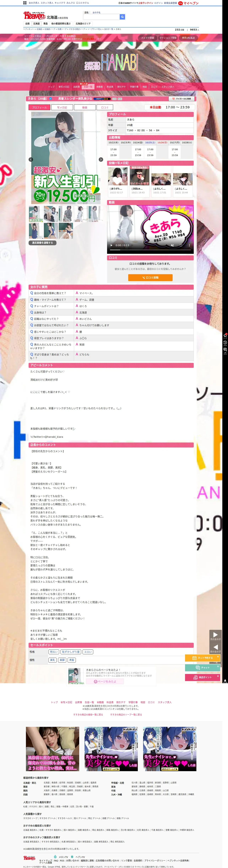Open 料金表 in the shop navigation bar
The height and width of the screenshot is (868, 228).
[110, 87]
